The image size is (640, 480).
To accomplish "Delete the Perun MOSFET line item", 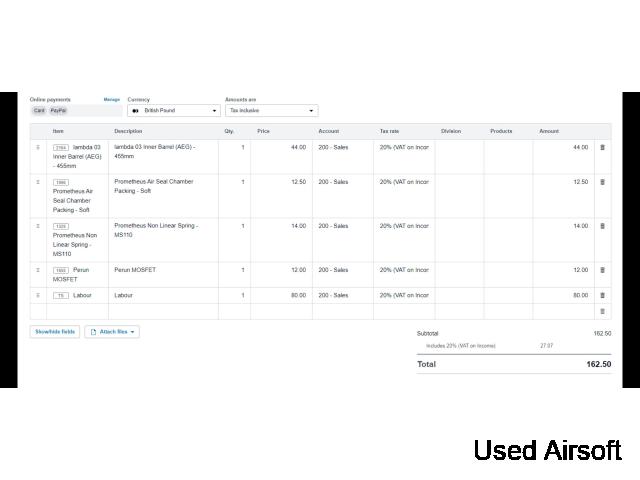I will (602, 270).
